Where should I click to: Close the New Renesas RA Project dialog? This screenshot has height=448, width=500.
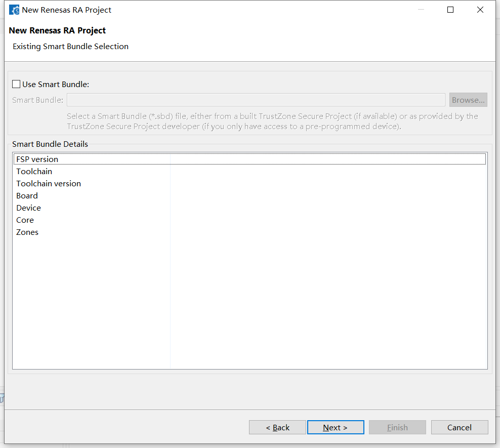tap(480, 10)
